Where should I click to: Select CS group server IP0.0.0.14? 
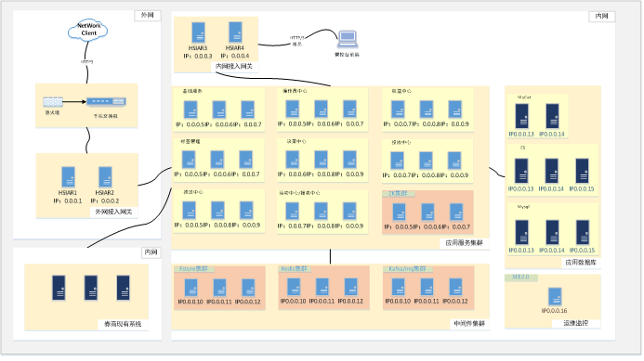[x=552, y=171]
